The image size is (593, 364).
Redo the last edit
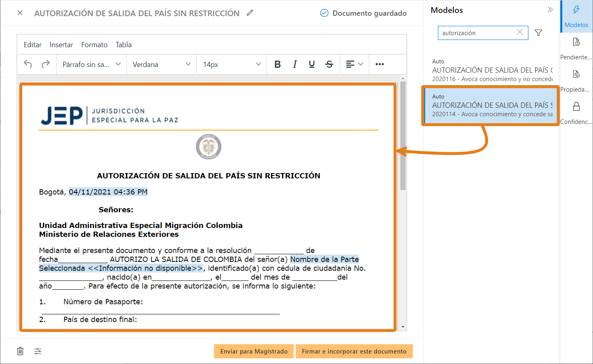coord(46,64)
